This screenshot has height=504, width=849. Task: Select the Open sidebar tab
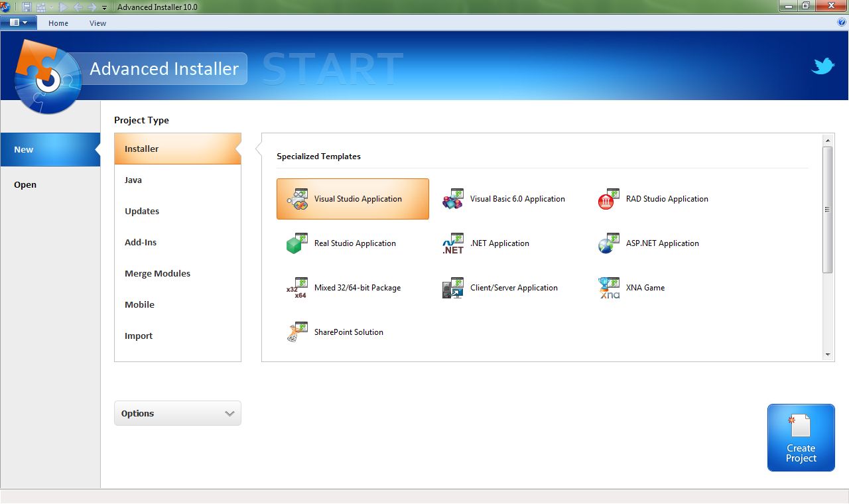coord(50,184)
